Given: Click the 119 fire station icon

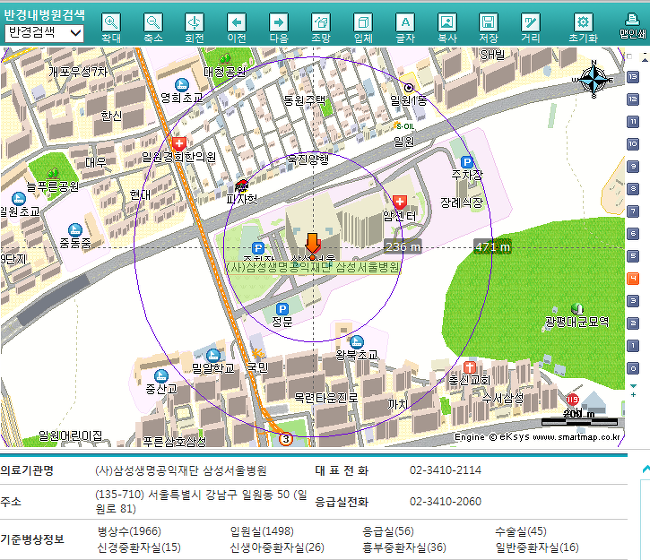Looking at the screenshot, I should (x=572, y=400).
